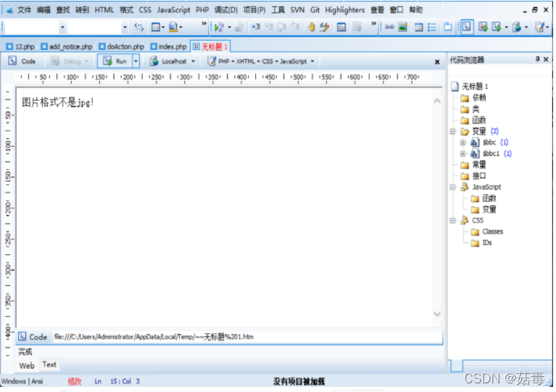Close index.php via its X icon
Viewport: 556px width, 392px height.
[x=153, y=46]
